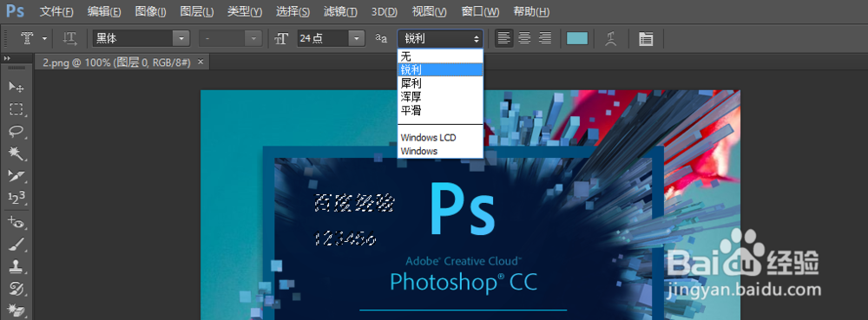
Task: Select the Lasso tool
Action: [x=16, y=131]
